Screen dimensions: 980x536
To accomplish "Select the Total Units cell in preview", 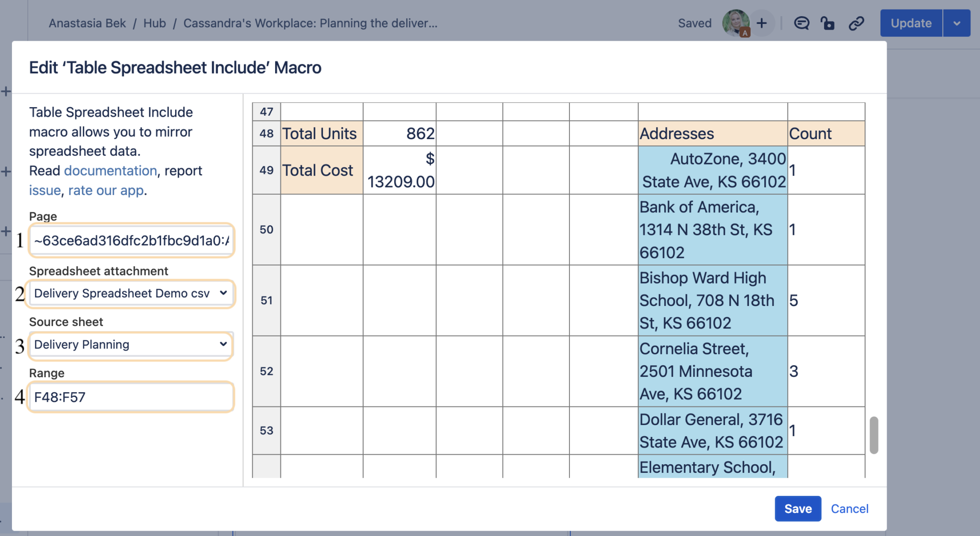I will click(320, 133).
